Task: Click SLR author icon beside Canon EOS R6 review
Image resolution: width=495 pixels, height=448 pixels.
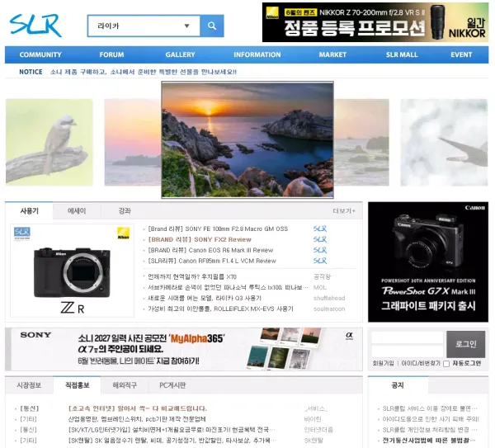Action: pos(320,250)
